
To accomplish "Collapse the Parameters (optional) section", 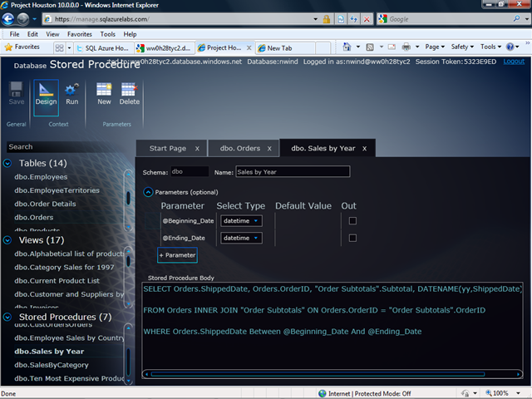I will pos(148,192).
